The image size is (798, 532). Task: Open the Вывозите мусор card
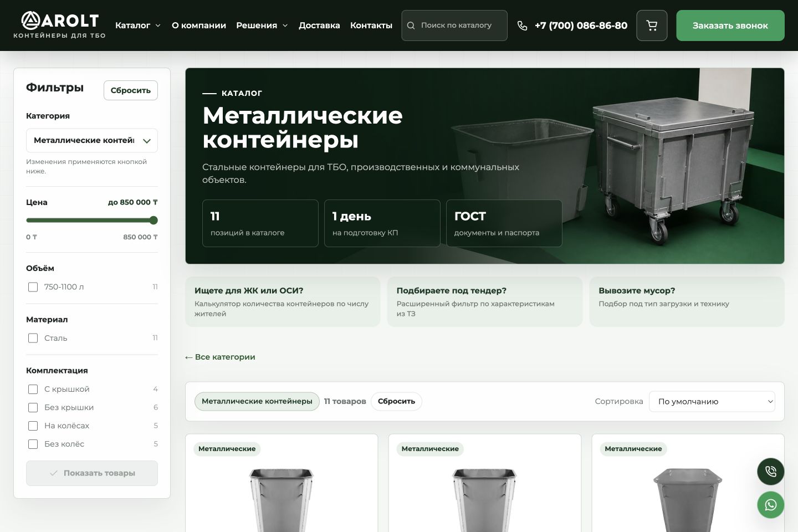687,301
